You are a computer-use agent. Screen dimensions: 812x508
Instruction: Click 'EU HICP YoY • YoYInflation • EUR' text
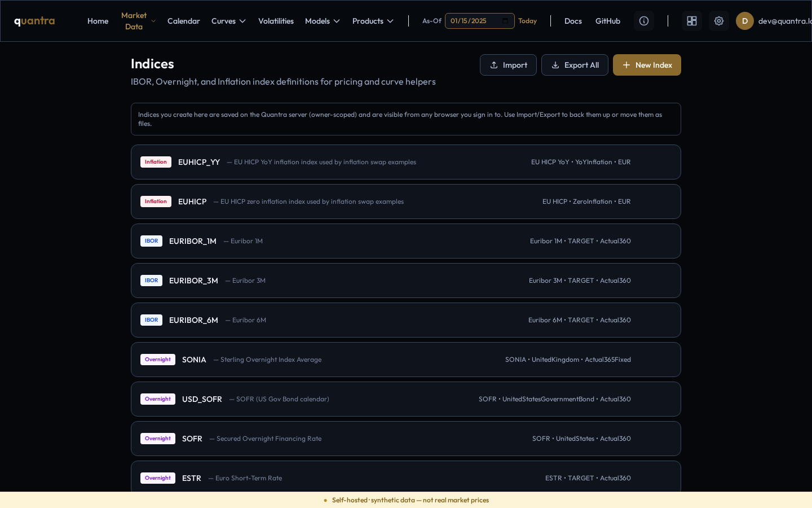pos(581,162)
